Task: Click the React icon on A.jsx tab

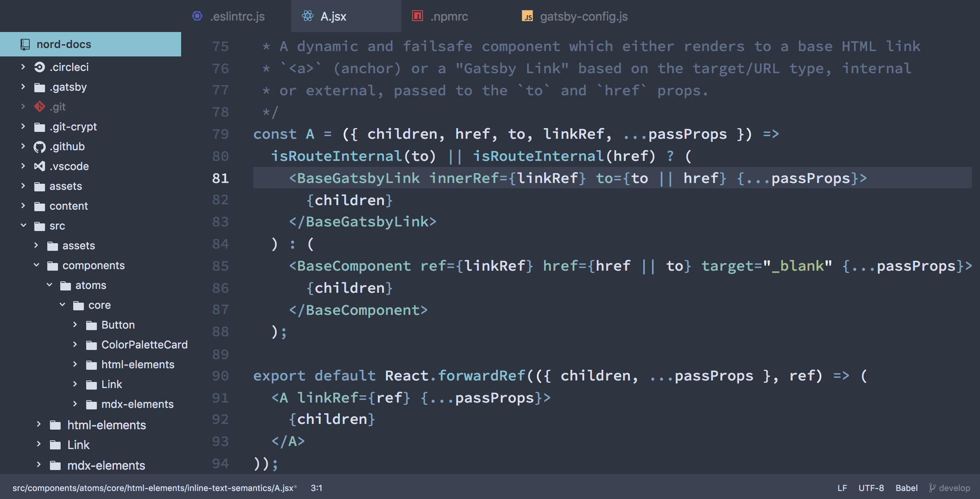Action: pos(308,16)
